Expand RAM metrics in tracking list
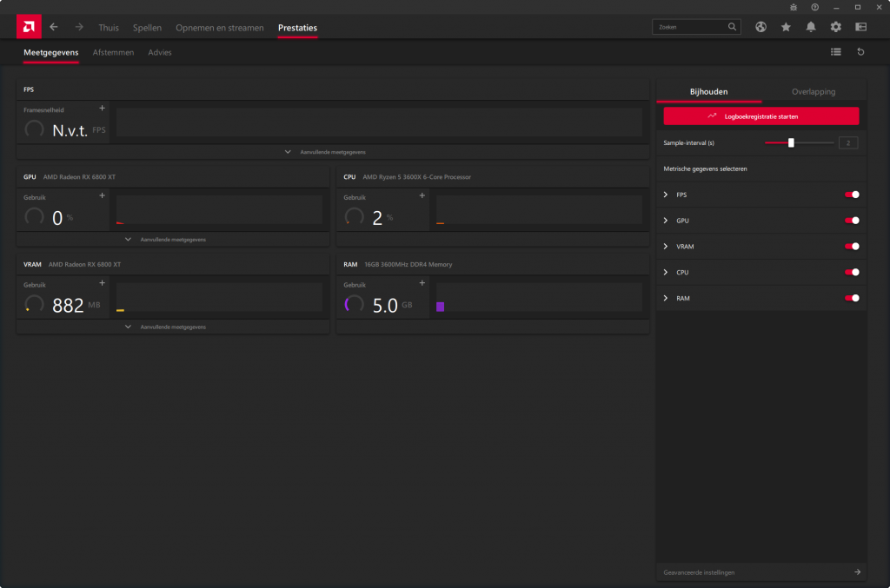 coord(666,298)
